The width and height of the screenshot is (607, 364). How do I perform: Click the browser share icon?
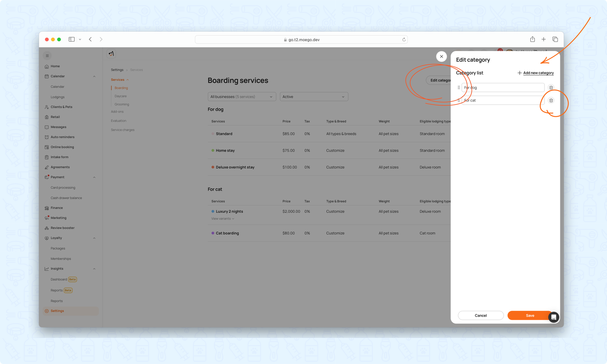coord(532,39)
